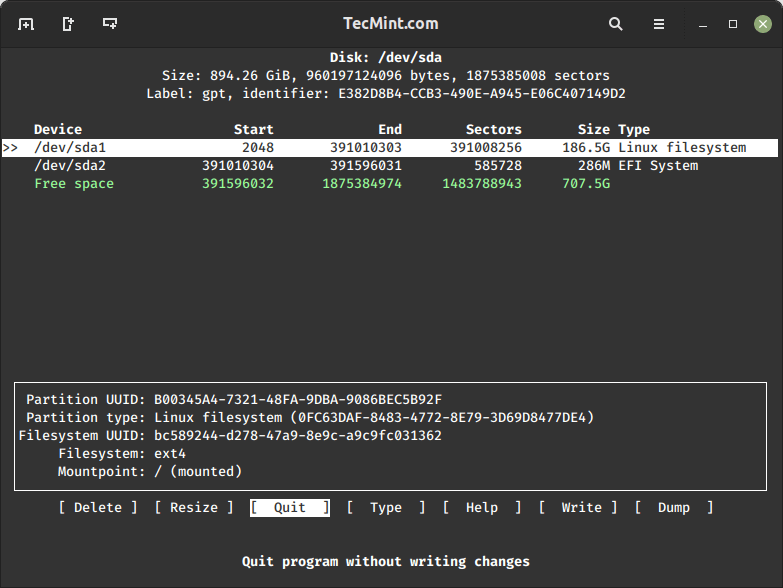Click the highlighted Quit option
The image size is (783, 588).
pos(290,508)
